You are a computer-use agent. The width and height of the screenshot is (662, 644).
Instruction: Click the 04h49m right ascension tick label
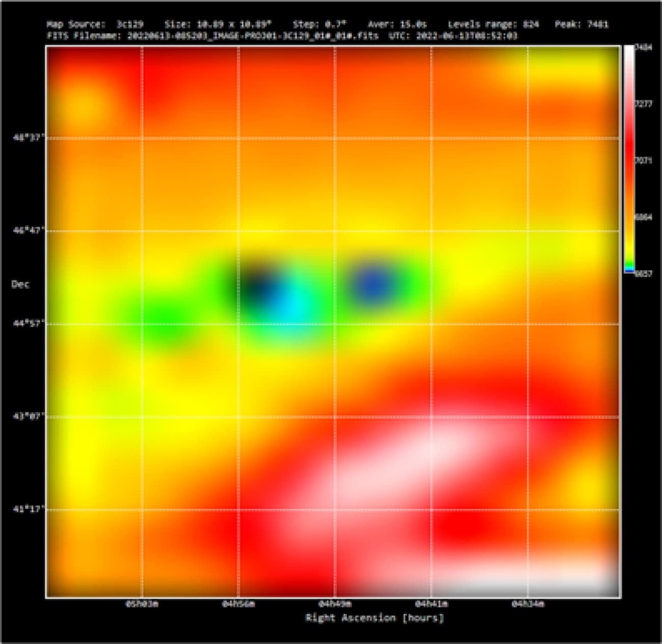tap(335, 604)
